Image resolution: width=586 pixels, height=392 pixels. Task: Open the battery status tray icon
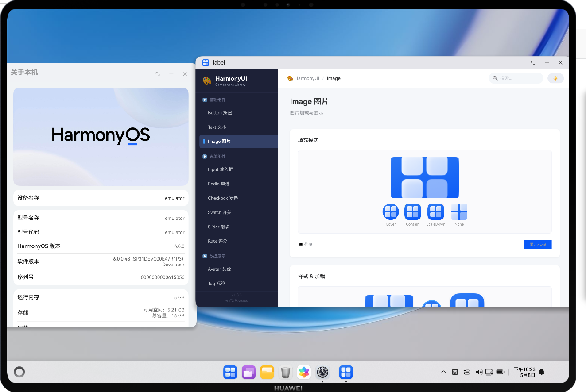pyautogui.click(x=501, y=372)
